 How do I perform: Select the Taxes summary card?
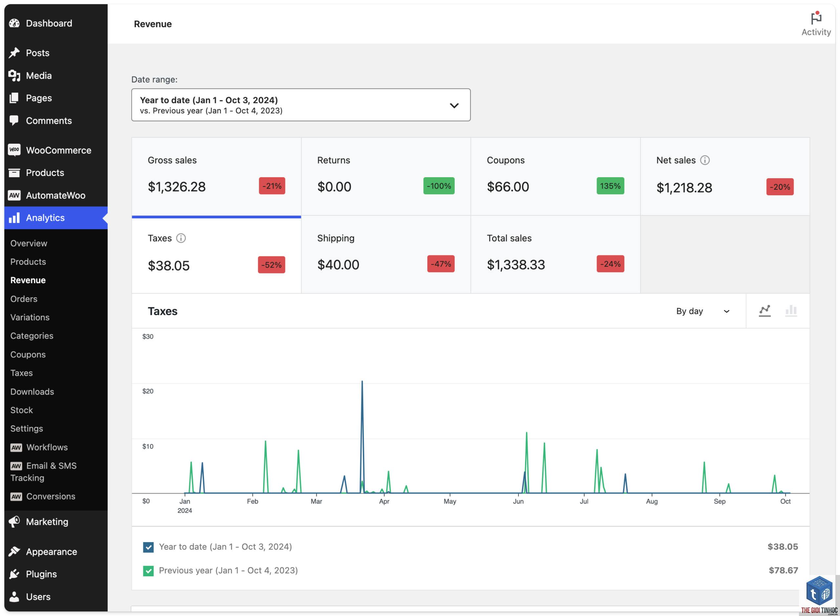point(216,255)
